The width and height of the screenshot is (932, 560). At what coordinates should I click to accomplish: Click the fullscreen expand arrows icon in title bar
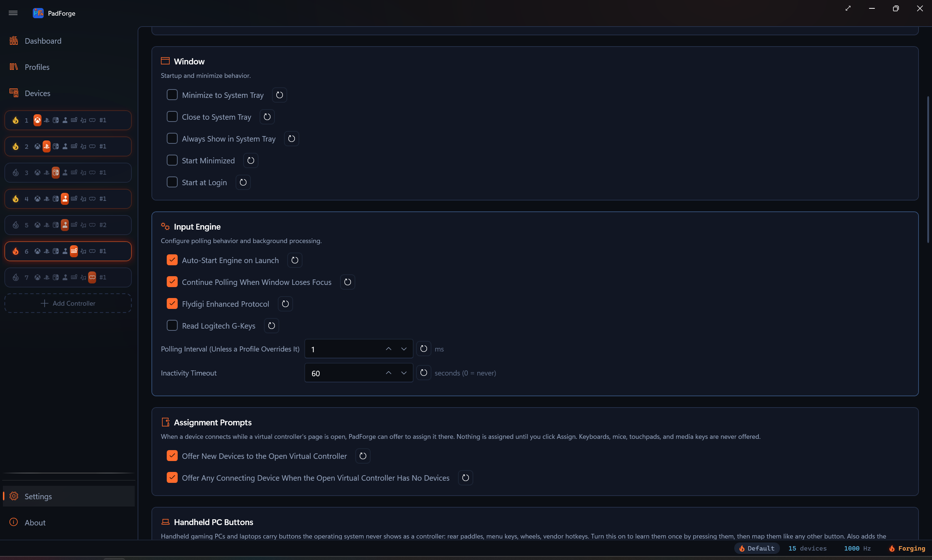[x=848, y=8]
